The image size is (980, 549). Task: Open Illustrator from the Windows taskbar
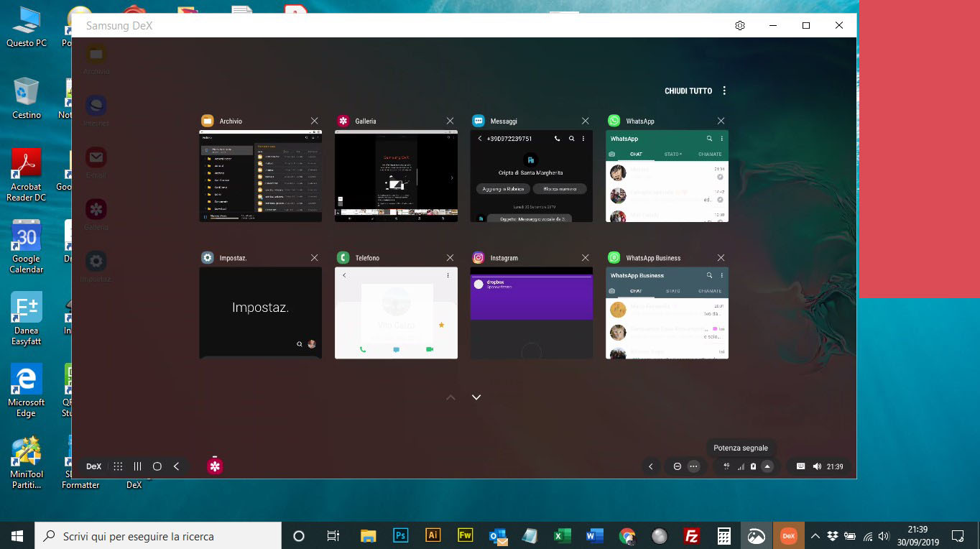tap(433, 536)
